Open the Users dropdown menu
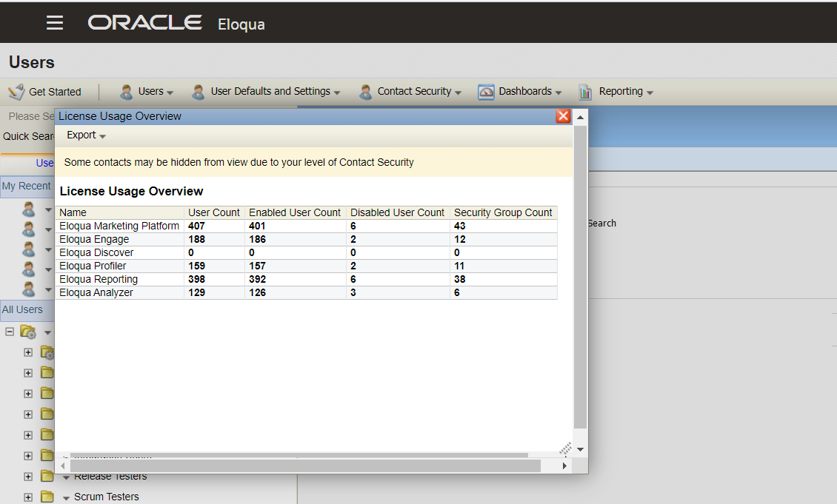837x504 pixels. click(156, 92)
